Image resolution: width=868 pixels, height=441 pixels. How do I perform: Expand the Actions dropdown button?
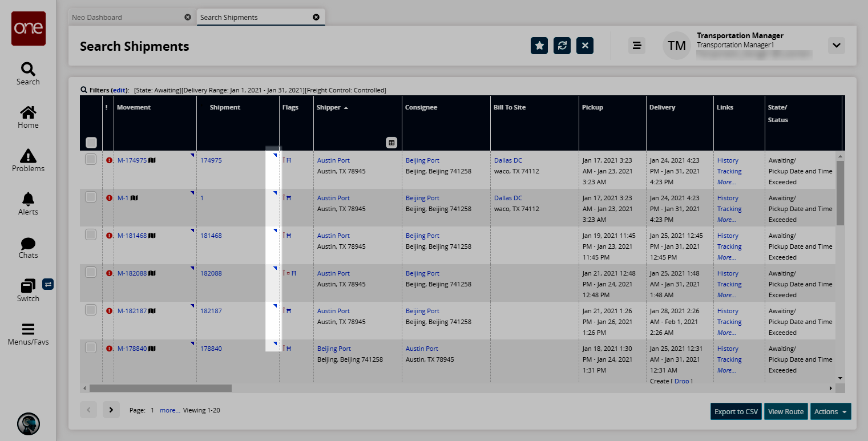(830, 411)
